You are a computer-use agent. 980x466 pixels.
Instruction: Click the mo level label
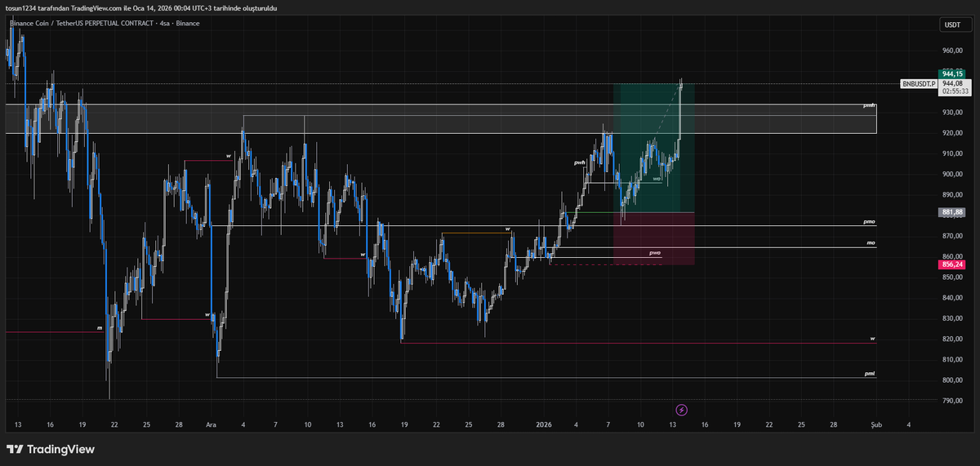tap(871, 243)
